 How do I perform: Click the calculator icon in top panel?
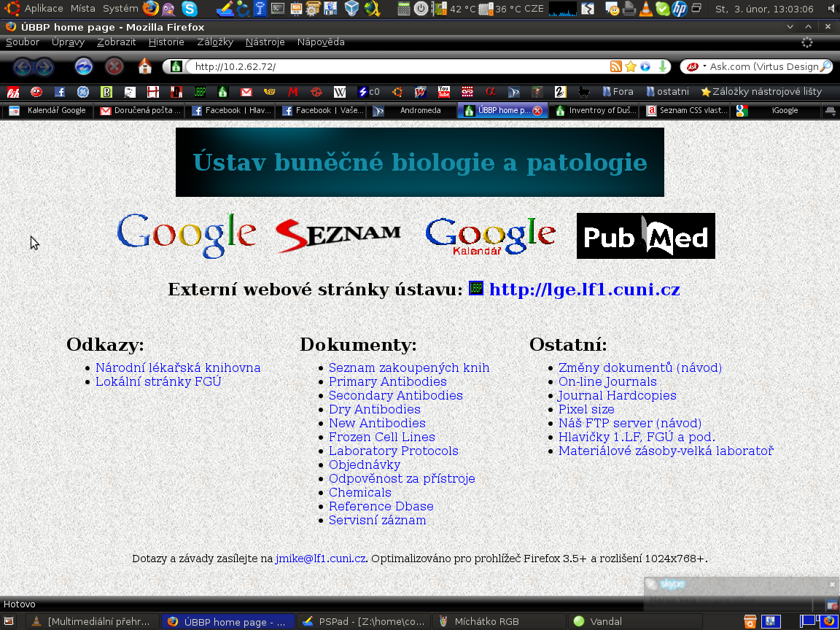pyautogui.click(x=403, y=9)
